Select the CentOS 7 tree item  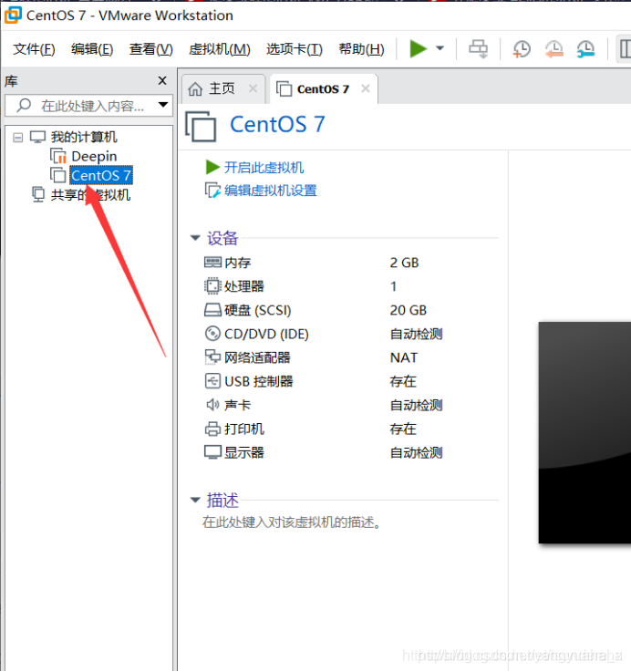tap(100, 175)
